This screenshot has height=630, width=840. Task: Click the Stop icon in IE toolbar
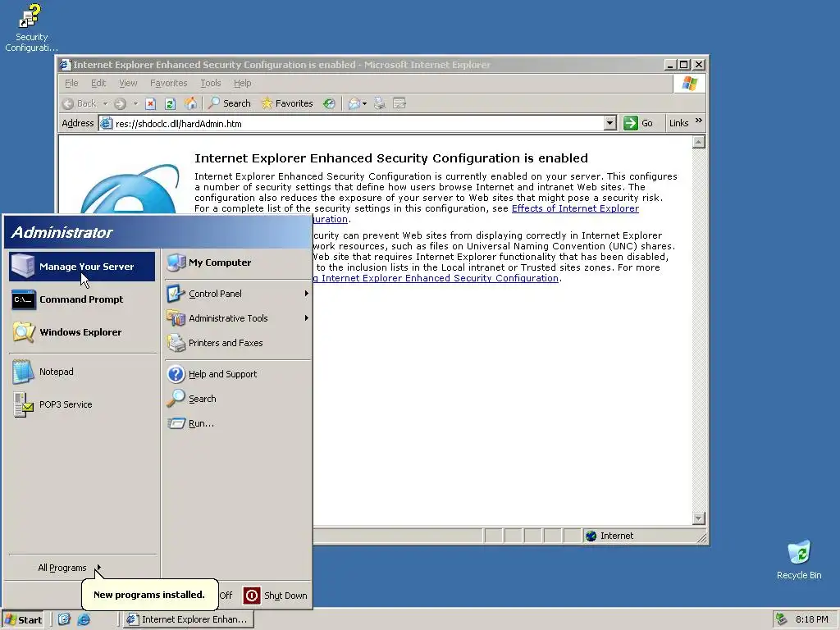coord(151,103)
